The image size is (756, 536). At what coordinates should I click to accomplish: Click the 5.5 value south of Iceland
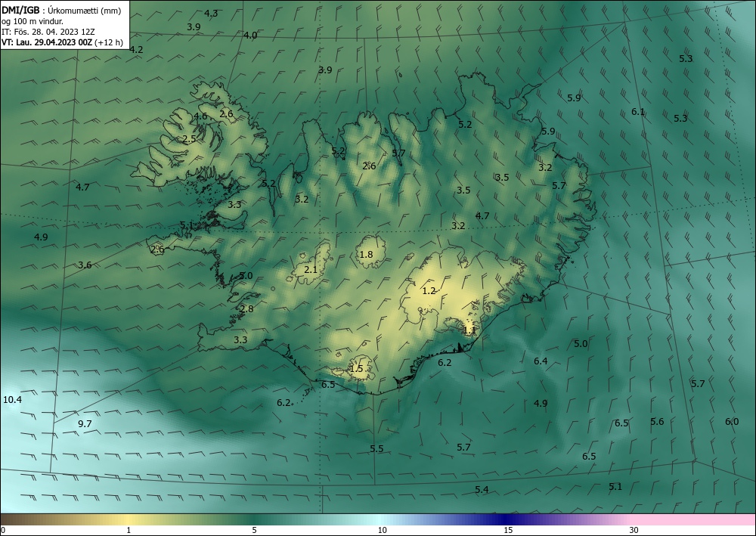[x=377, y=449]
